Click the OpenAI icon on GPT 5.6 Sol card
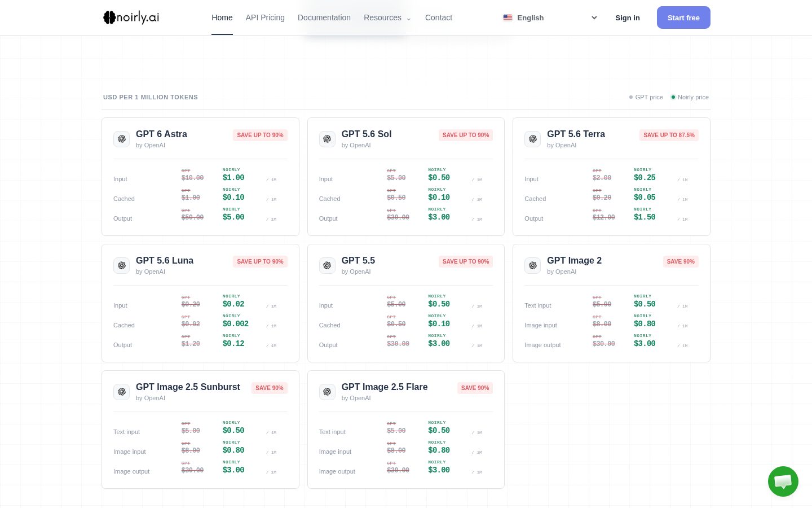The width and height of the screenshot is (812, 508). [327, 139]
